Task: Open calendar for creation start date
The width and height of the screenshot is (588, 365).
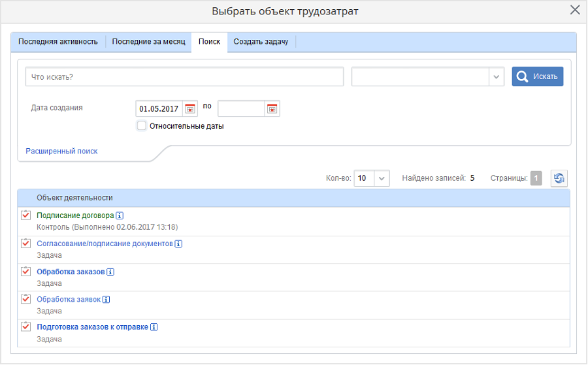Action: coord(190,109)
